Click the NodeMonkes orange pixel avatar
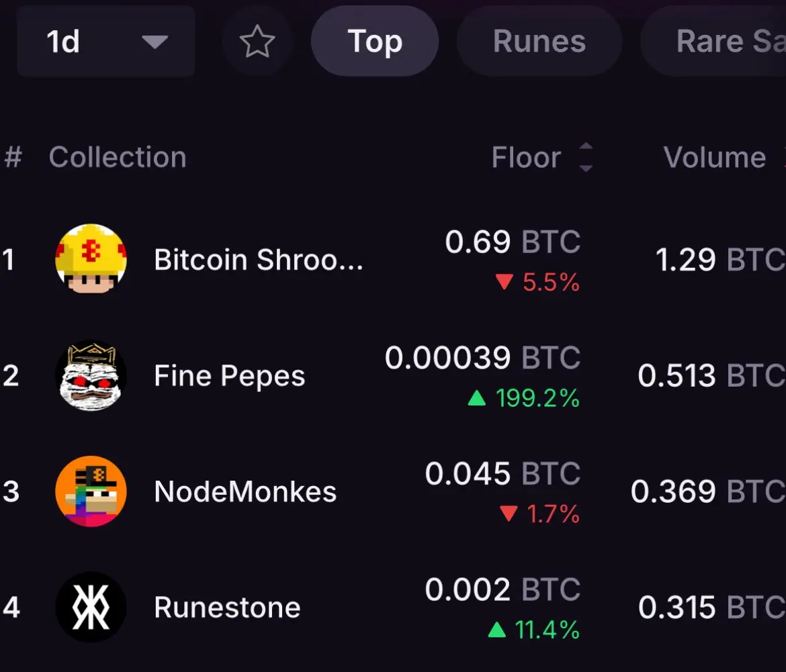This screenshot has width=786, height=672. pyautogui.click(x=91, y=491)
